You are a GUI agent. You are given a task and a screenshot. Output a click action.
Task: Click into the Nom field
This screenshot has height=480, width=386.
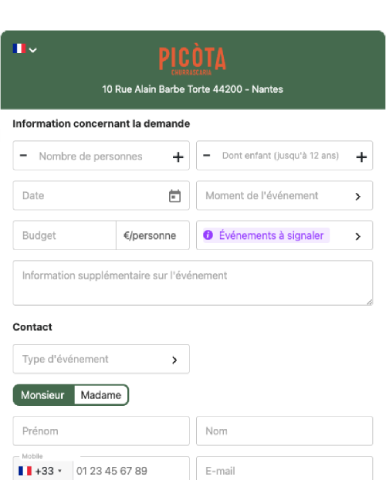point(284,431)
